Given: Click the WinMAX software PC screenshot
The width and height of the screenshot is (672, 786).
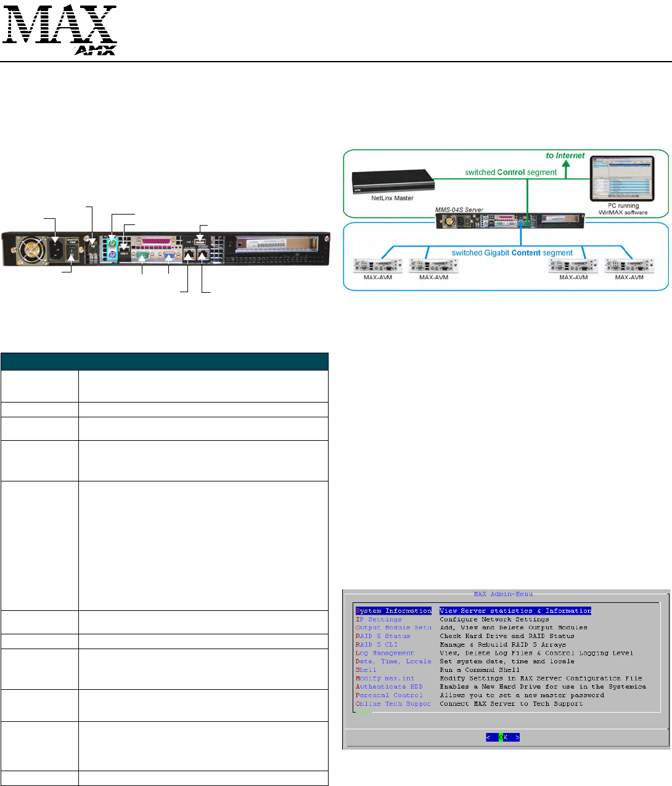Looking at the screenshot, I should 622,179.
